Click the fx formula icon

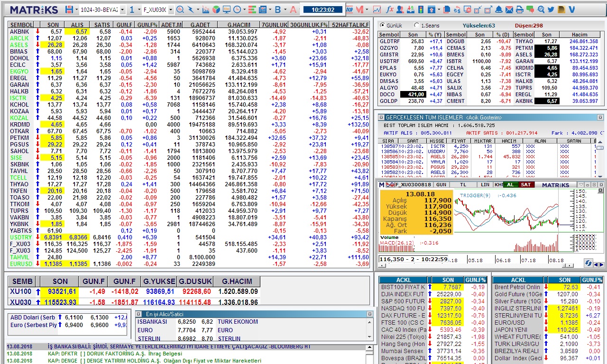tap(390, 9)
